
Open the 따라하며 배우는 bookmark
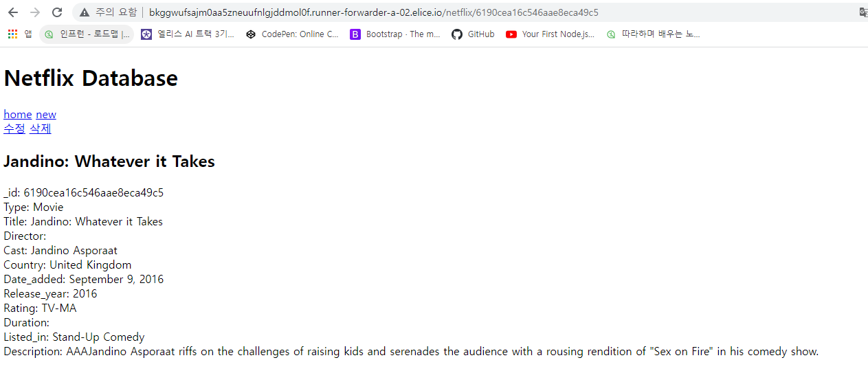pyautogui.click(x=653, y=34)
